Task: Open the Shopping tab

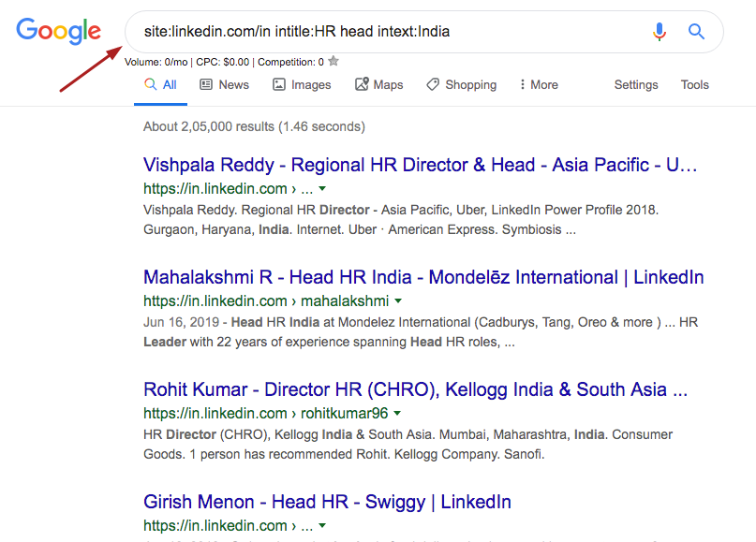Action: [x=462, y=85]
